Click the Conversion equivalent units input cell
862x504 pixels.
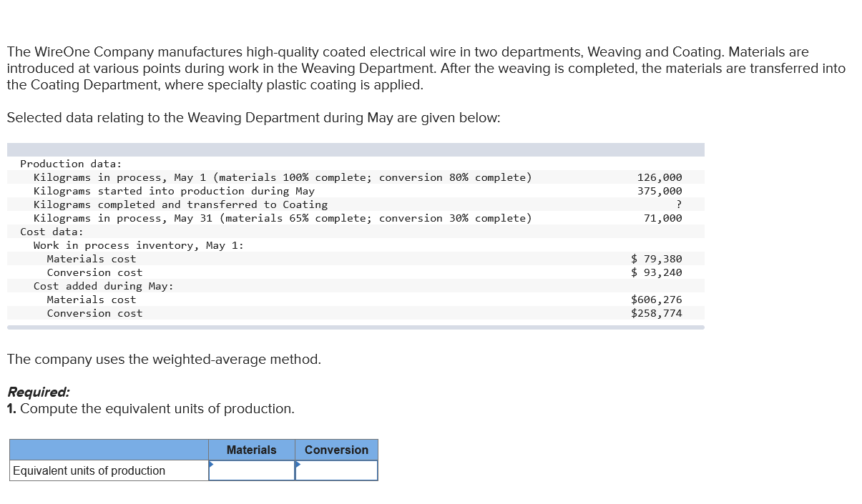tap(336, 470)
